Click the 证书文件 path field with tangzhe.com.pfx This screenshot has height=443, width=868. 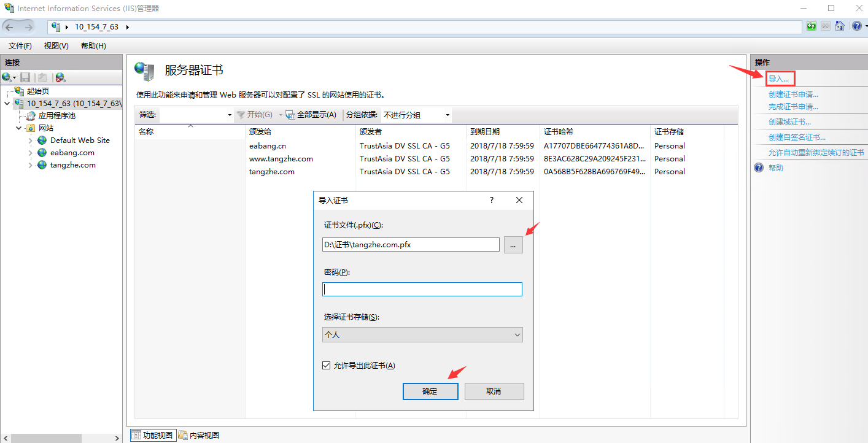[411, 244]
